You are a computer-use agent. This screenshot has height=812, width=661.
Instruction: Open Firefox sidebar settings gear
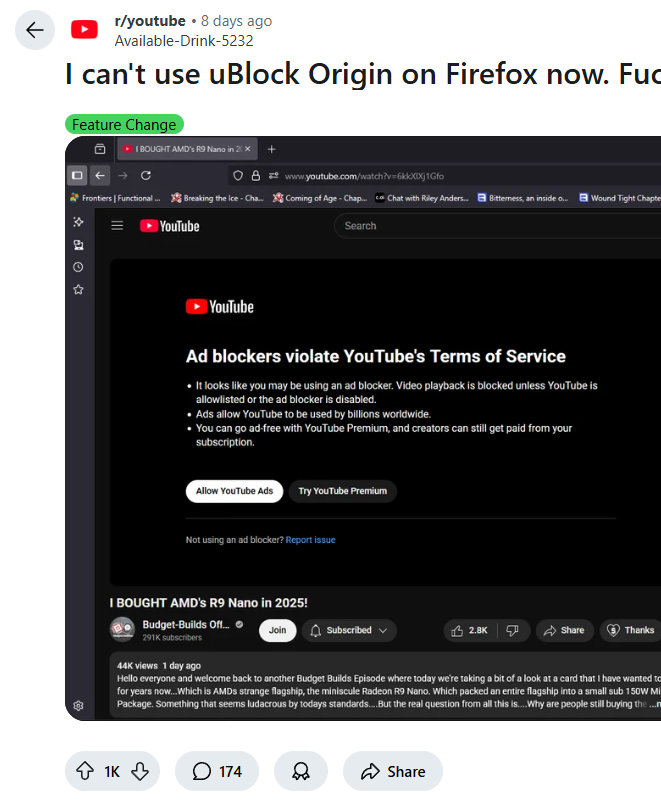(78, 705)
